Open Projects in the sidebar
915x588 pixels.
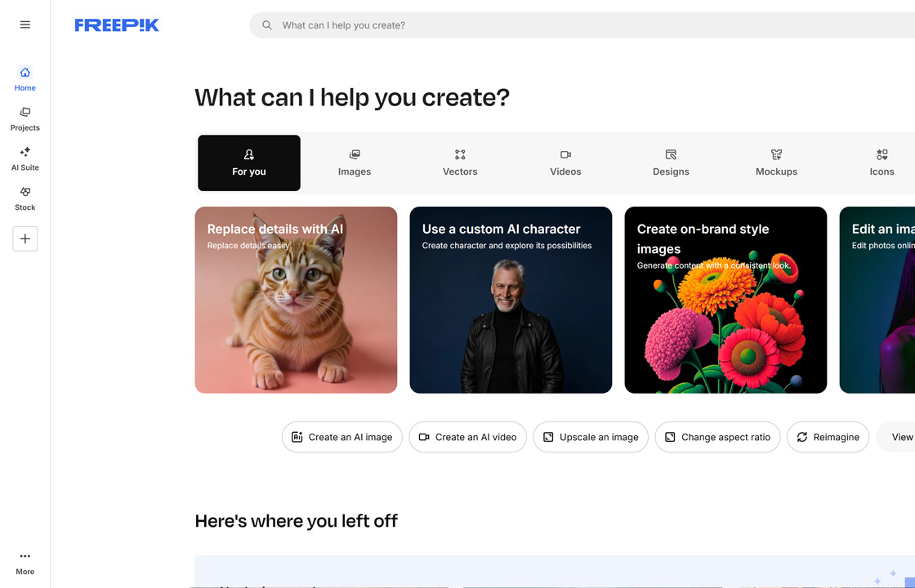[25, 119]
